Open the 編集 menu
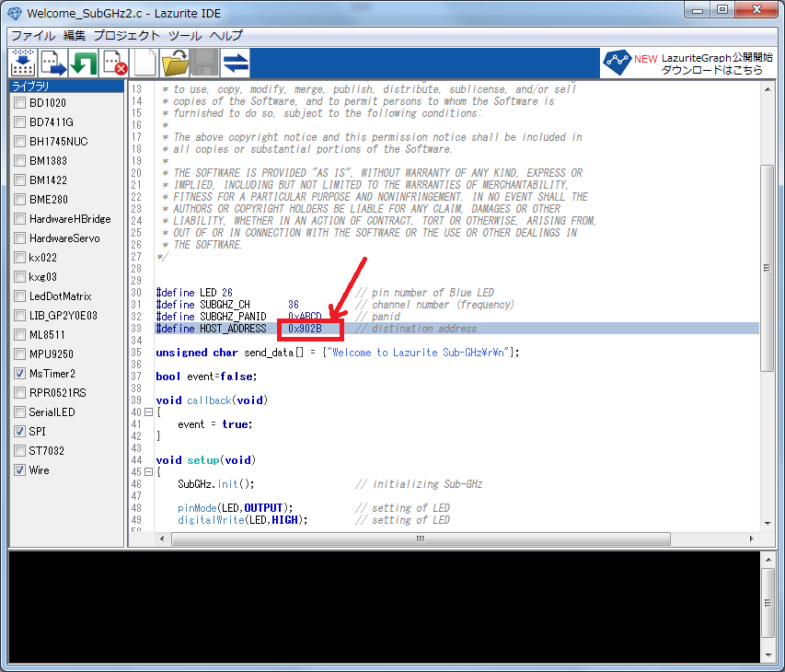This screenshot has width=785, height=672. click(x=75, y=36)
